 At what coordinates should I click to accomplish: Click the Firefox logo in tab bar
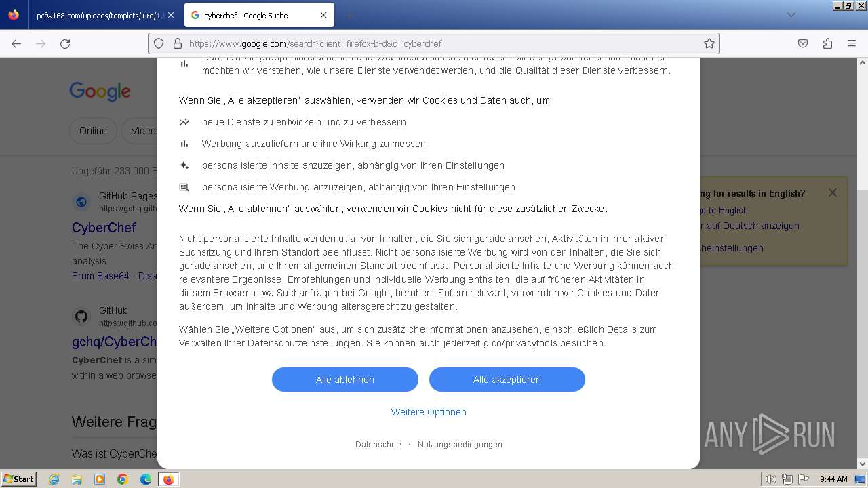[14, 15]
